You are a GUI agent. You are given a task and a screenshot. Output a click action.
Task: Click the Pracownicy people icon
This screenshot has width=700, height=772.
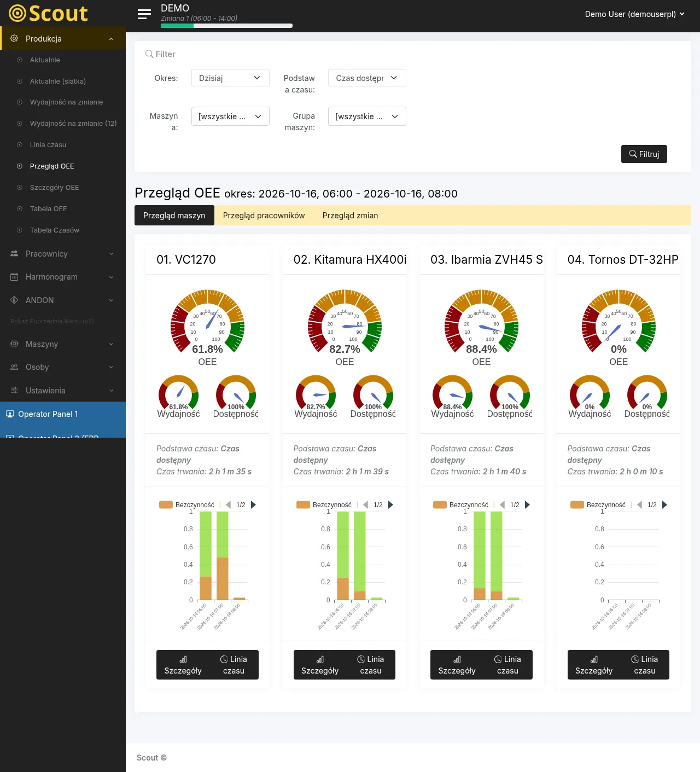[14, 254]
